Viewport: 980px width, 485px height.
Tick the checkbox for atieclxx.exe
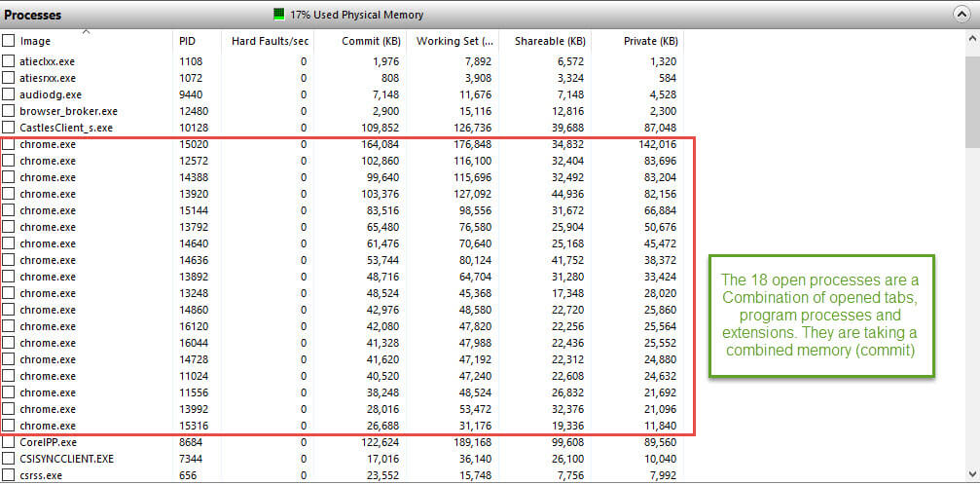point(8,61)
